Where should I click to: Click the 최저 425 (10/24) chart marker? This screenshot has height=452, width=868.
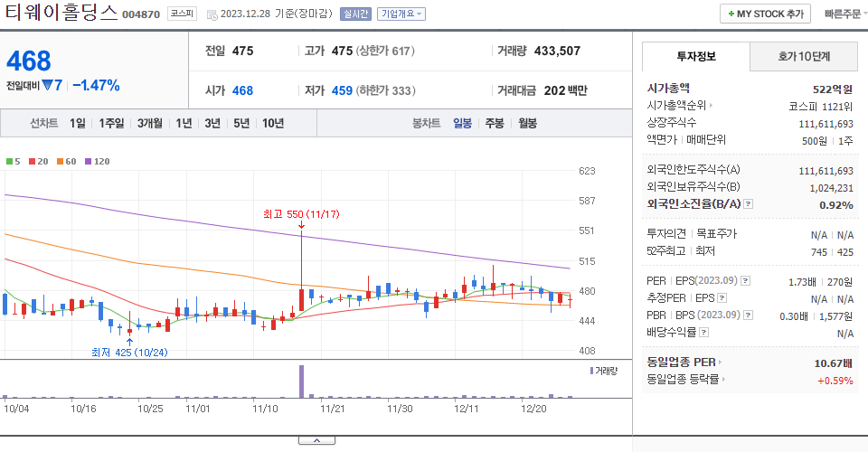(129, 353)
